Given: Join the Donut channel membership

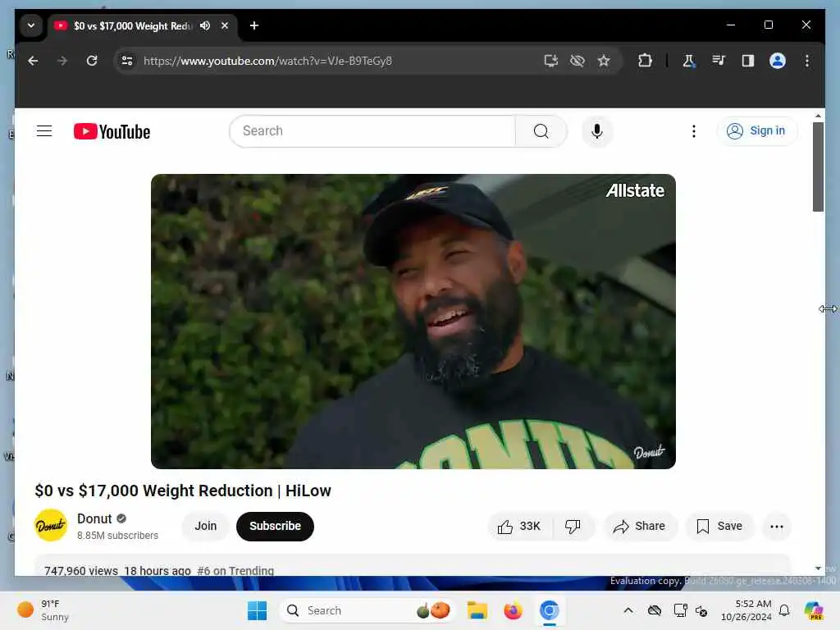Looking at the screenshot, I should (206, 526).
